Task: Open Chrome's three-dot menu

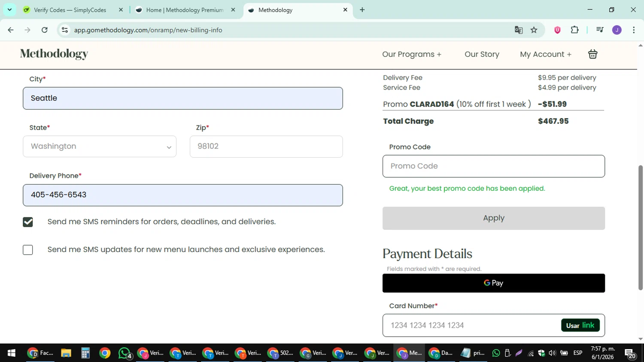Action: [x=634, y=30]
